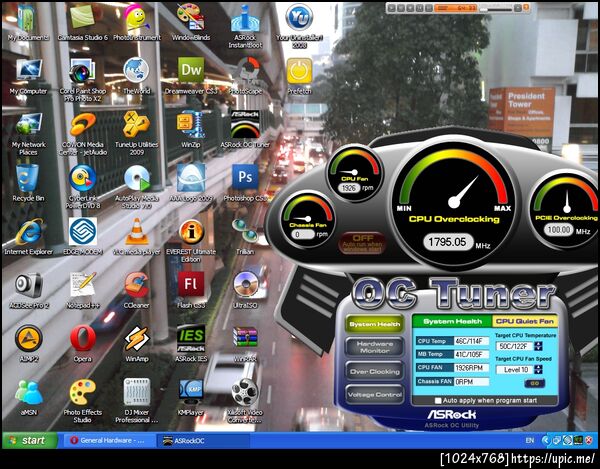The width and height of the screenshot is (600, 469).
Task: Switch to the CPU Quiet Fan tab
Action: [525, 321]
